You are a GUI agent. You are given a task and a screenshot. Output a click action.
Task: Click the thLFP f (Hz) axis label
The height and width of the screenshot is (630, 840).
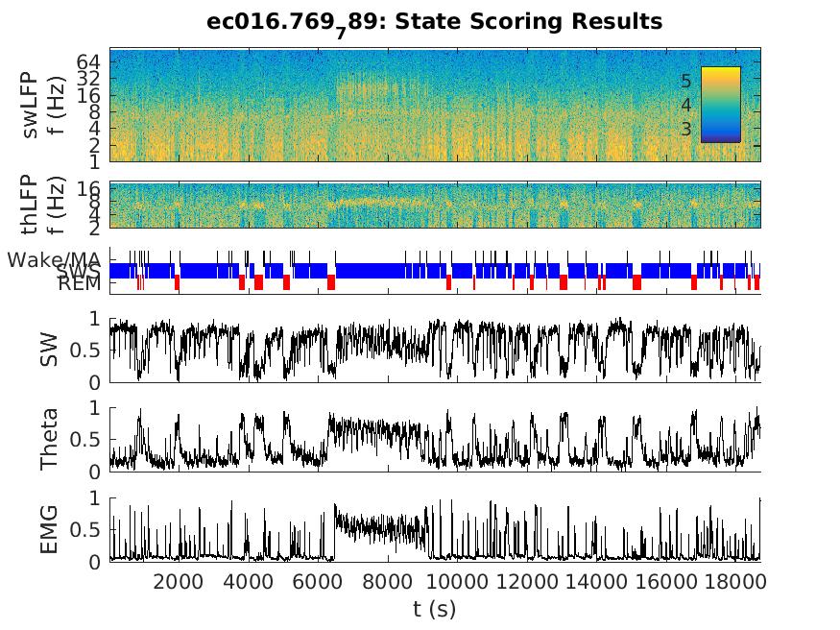(x=41, y=205)
